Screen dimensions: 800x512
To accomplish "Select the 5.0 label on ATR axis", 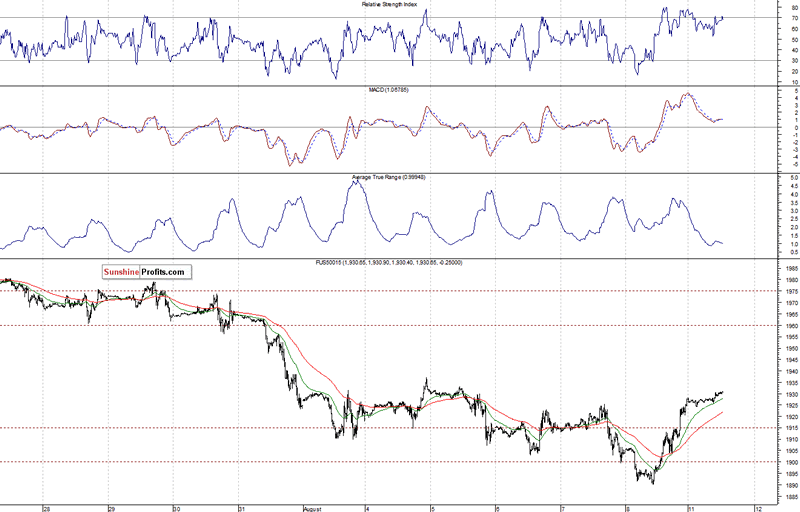I will (x=789, y=178).
